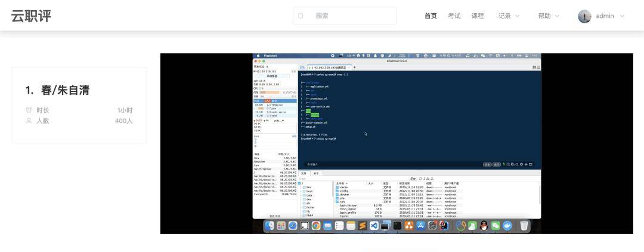The width and height of the screenshot is (644, 252).
Task: Switch to the 文件 tab in FinalShell
Action: pyautogui.click(x=304, y=174)
